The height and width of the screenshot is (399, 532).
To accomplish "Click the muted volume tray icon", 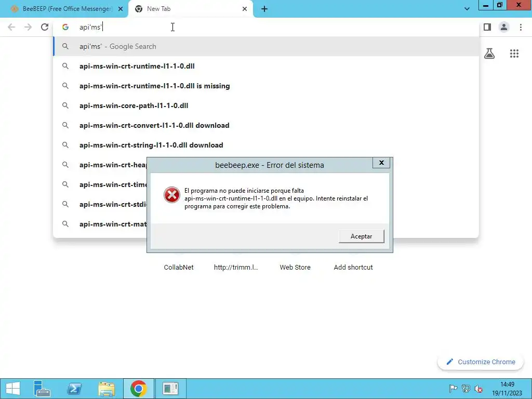I will click(x=478, y=389).
